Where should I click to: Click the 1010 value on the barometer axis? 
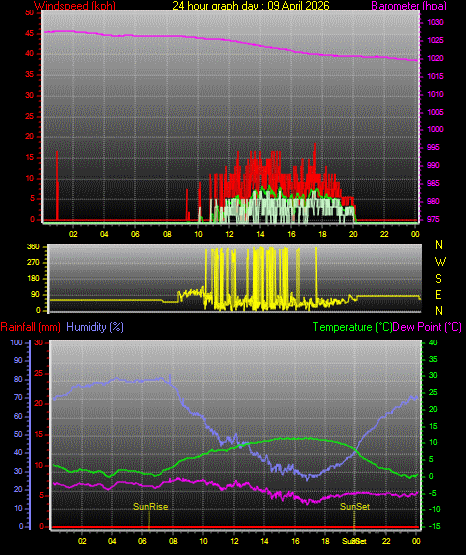click(435, 94)
